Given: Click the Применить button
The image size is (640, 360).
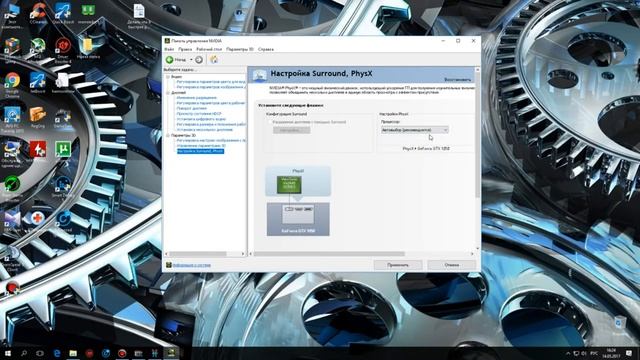Looking at the screenshot, I should point(398,265).
